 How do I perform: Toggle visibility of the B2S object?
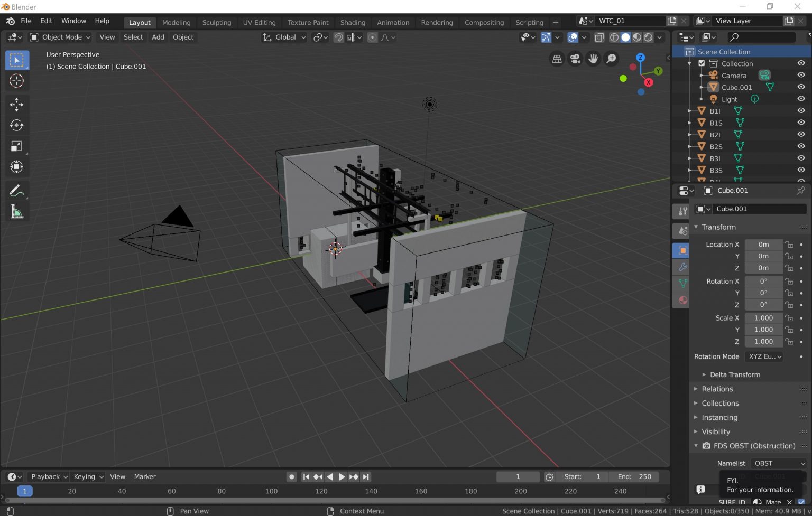click(x=801, y=146)
